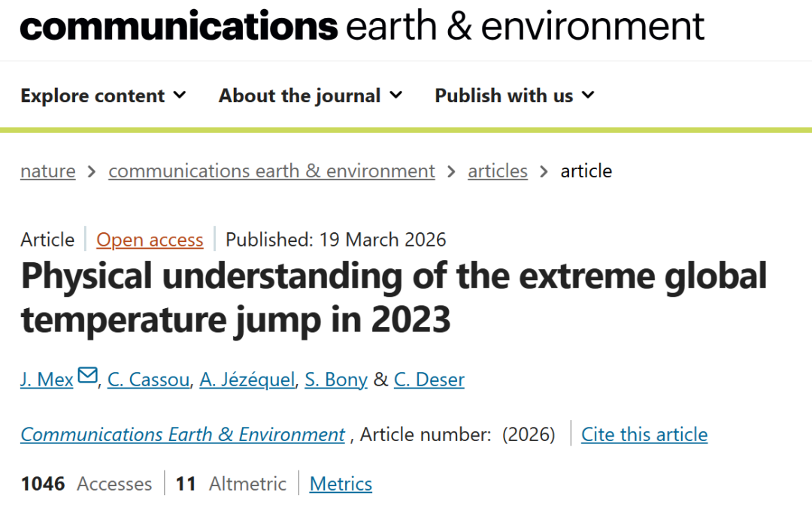Click the email envelope icon beside J. Mex
This screenshot has width=812, height=505.
pyautogui.click(x=88, y=376)
